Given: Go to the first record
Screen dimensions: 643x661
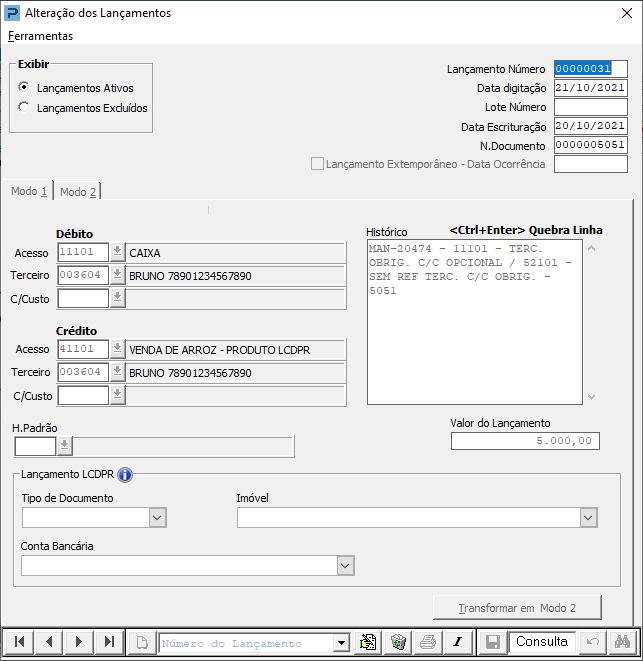Looking at the screenshot, I should (19, 642).
